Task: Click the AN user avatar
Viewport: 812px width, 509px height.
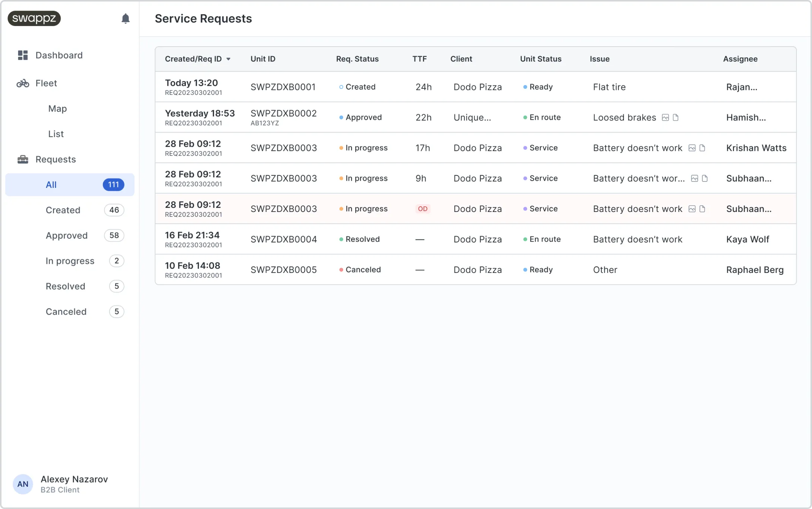Action: coord(23,484)
